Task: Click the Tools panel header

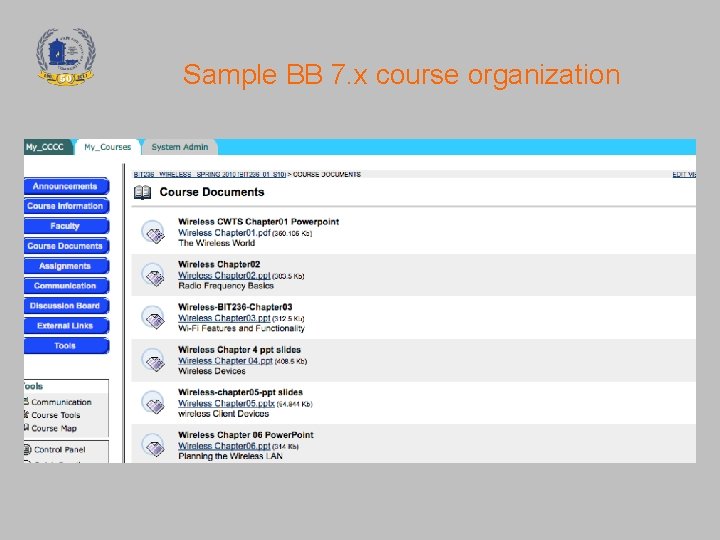Action: [34, 386]
